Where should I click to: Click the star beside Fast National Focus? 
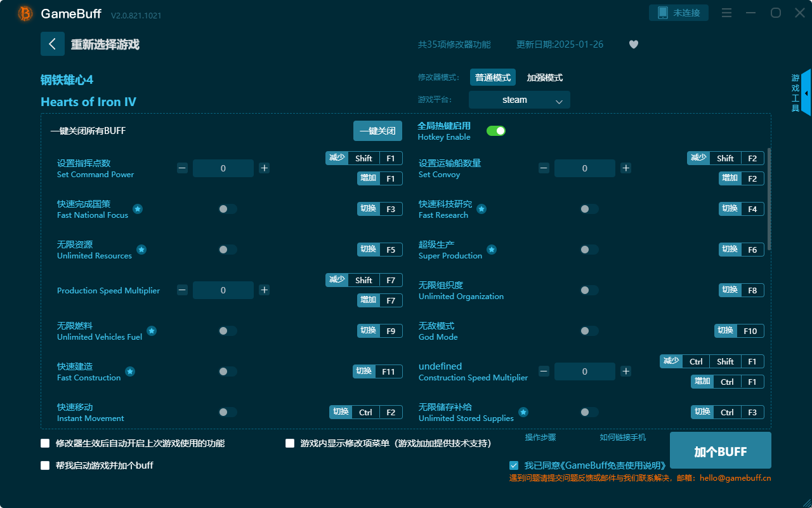[x=138, y=208]
